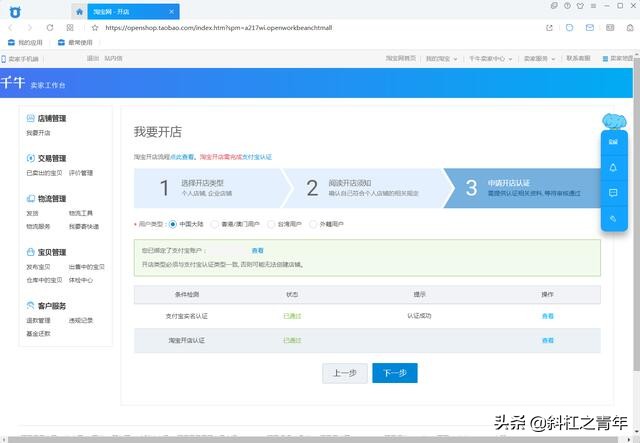Click 宝贝管理 section icon

(x=31, y=252)
